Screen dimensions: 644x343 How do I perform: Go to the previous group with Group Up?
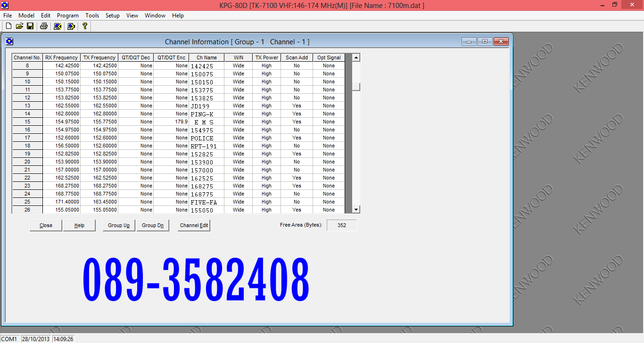119,225
